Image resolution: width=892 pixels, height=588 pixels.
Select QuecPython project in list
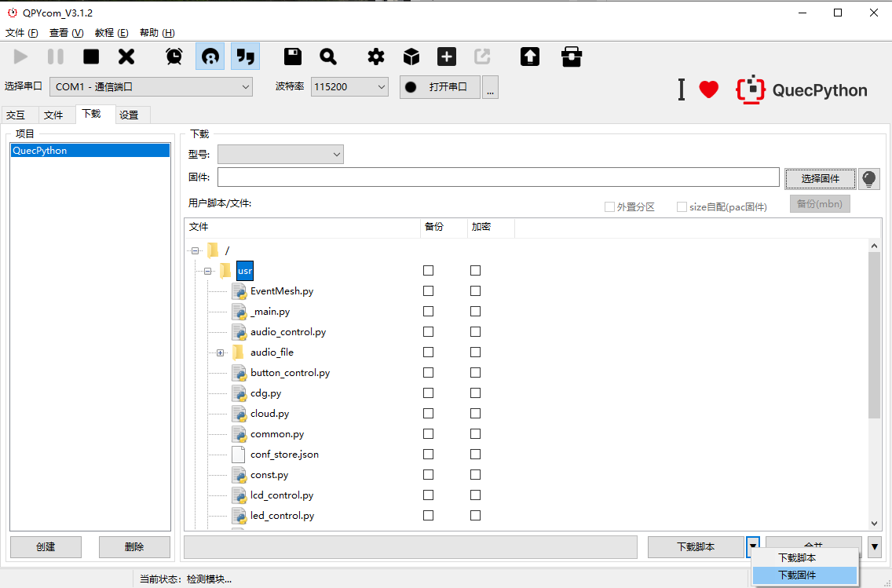(90, 151)
